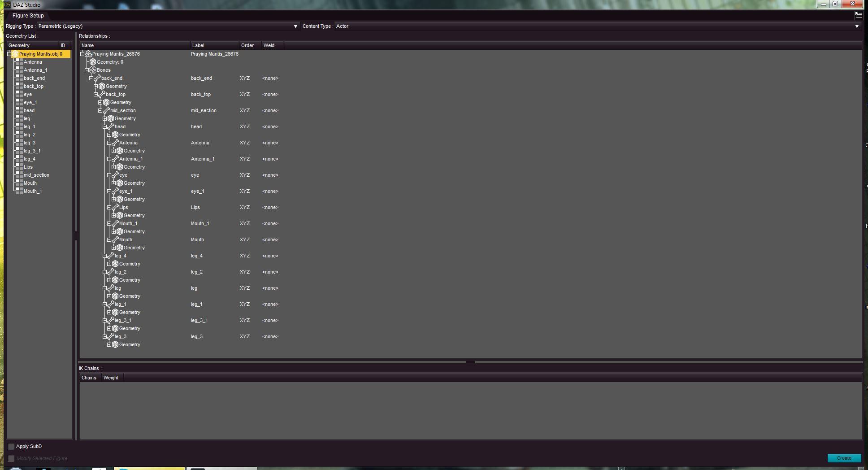Collapse the back_end bone branch

pyautogui.click(x=91, y=78)
